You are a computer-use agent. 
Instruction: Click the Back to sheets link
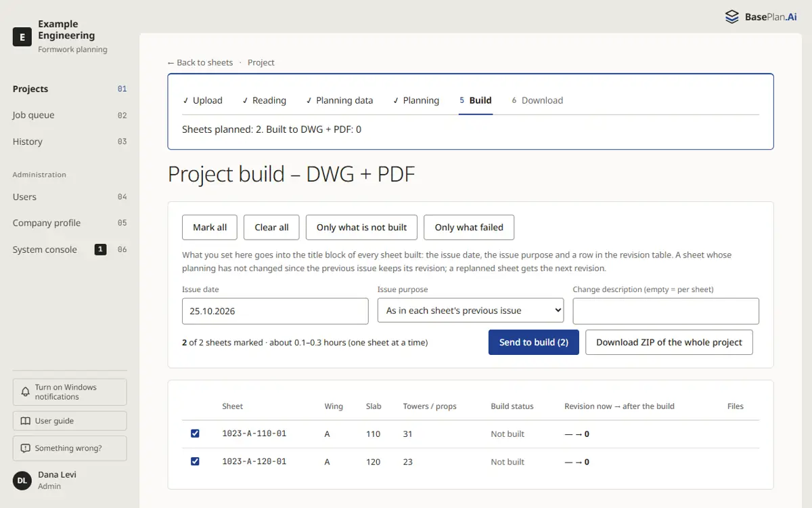click(200, 62)
